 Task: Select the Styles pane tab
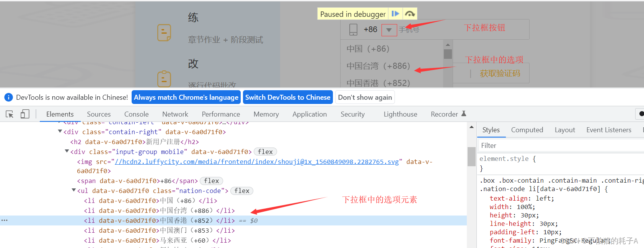491,130
